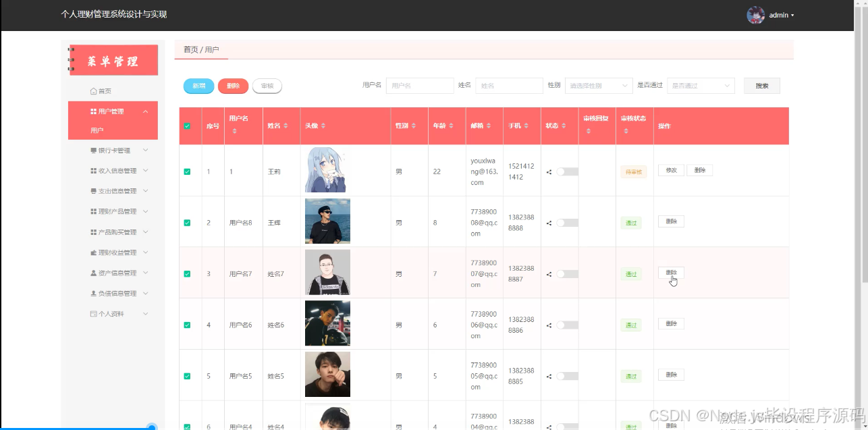868x430 pixels.
Task: Expand the 资产信息管理 chevron
Action: (x=146, y=273)
